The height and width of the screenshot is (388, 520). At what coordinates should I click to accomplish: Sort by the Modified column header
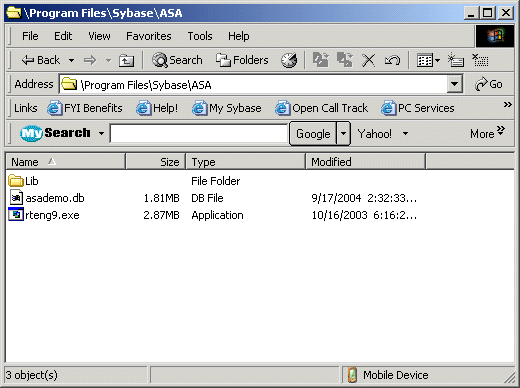coord(366,162)
